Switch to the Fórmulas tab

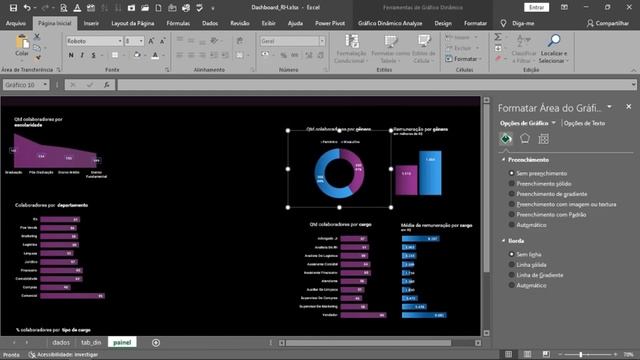coord(178,23)
